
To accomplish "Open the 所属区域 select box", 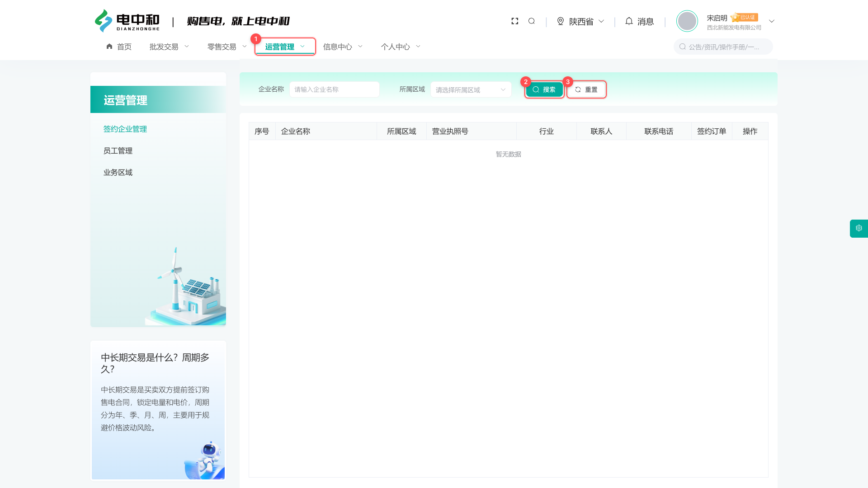I will pyautogui.click(x=471, y=89).
